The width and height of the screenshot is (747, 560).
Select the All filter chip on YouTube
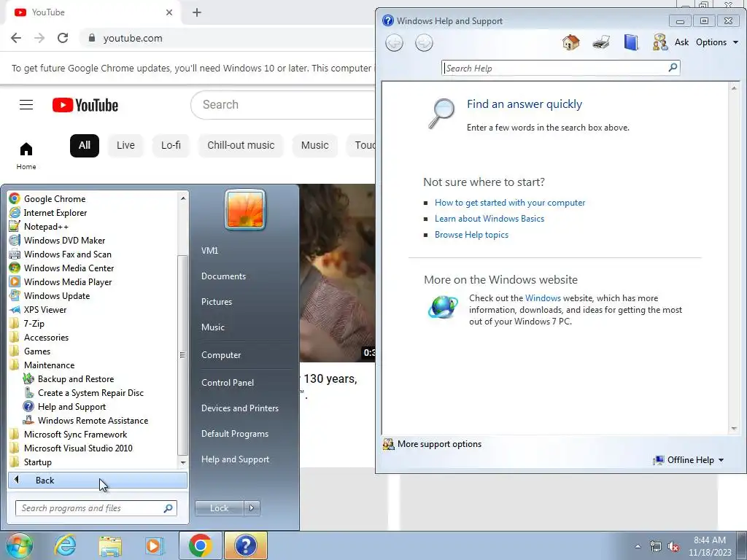tap(85, 145)
